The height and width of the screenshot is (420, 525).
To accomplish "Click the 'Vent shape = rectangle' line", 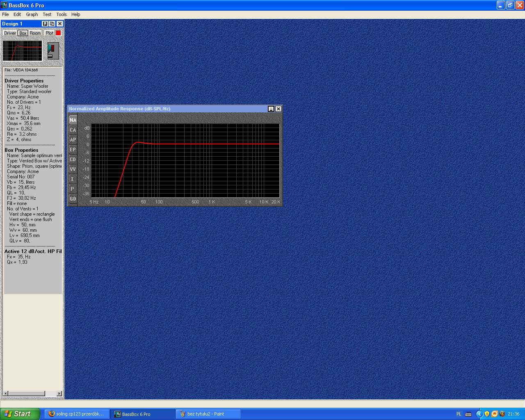I will pos(32,214).
